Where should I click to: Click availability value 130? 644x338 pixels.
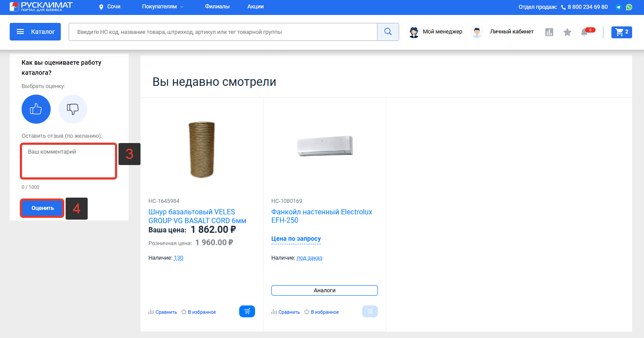pos(178,258)
